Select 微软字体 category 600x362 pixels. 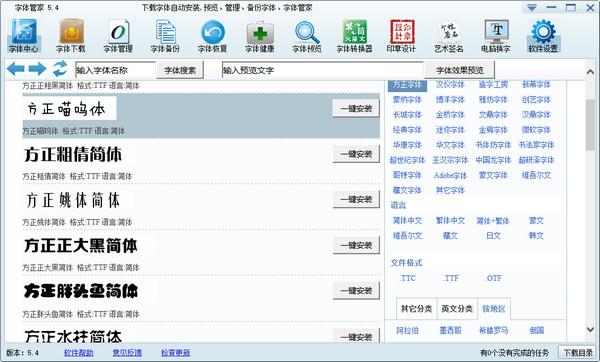coord(536,130)
